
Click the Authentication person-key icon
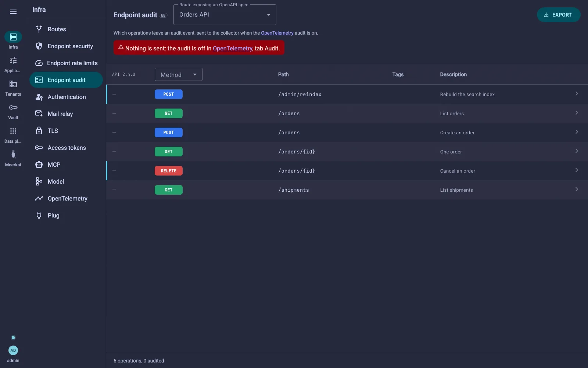click(39, 97)
